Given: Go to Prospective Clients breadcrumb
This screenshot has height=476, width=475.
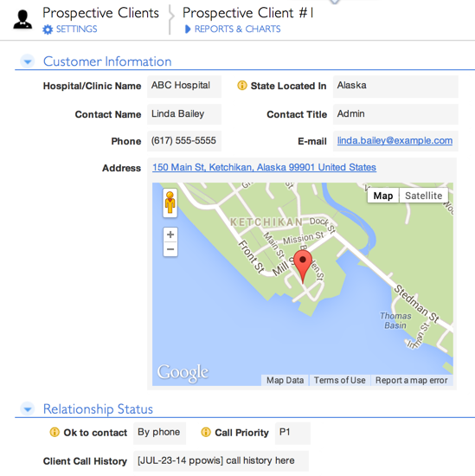Looking at the screenshot, I should pos(100,13).
